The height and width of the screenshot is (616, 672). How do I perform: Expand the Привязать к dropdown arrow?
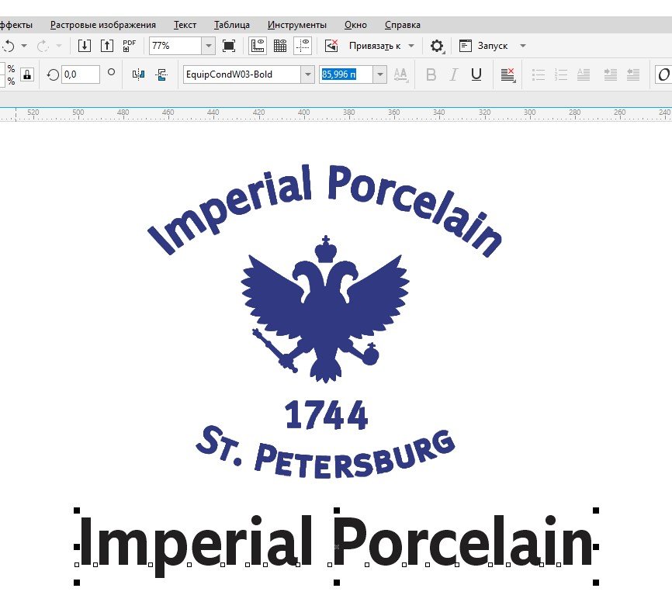point(411,46)
